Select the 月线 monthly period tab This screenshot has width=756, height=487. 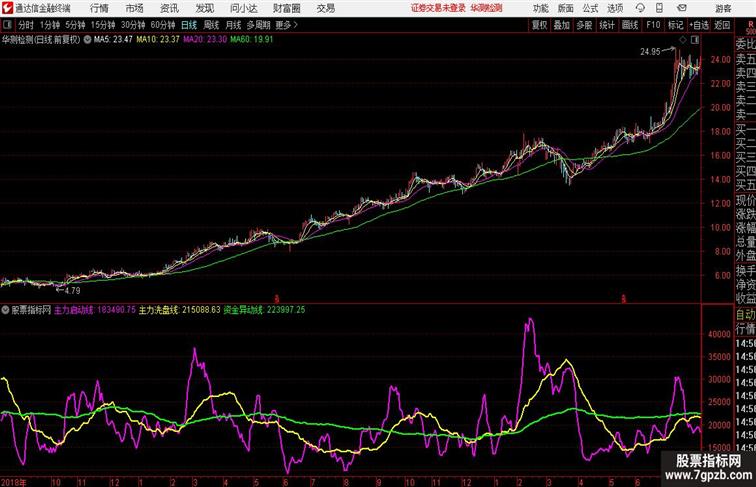click(x=233, y=25)
